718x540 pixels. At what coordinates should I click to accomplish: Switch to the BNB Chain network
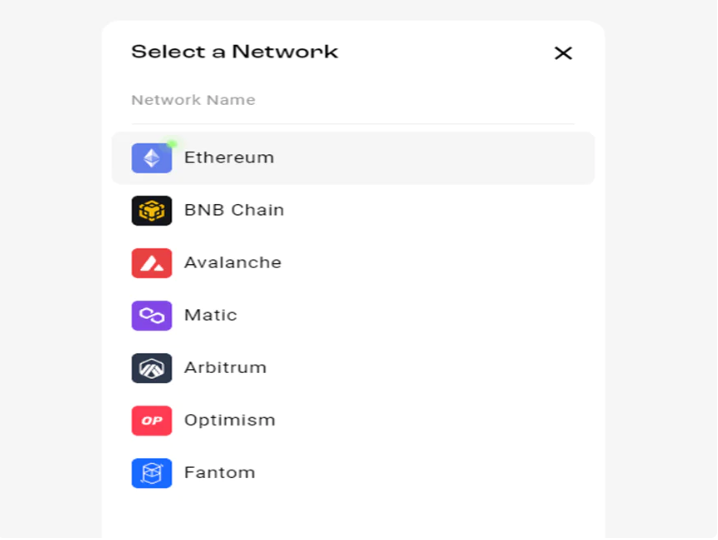click(x=234, y=210)
